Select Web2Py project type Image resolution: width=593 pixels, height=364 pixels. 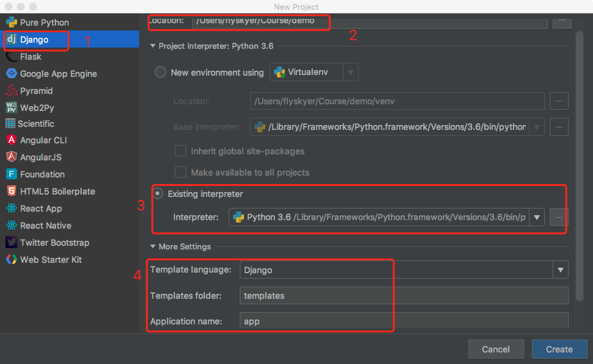[70, 108]
